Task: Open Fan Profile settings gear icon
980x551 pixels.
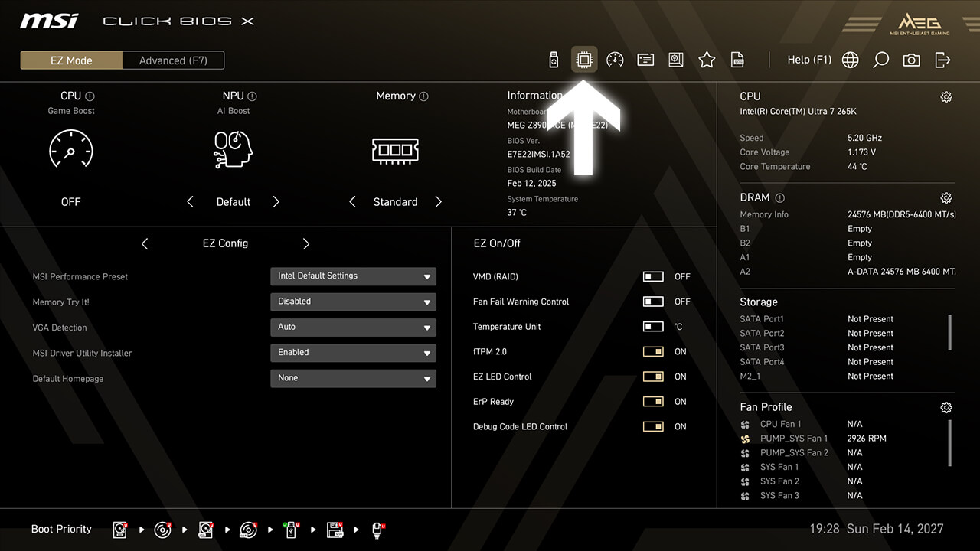Action: point(946,407)
